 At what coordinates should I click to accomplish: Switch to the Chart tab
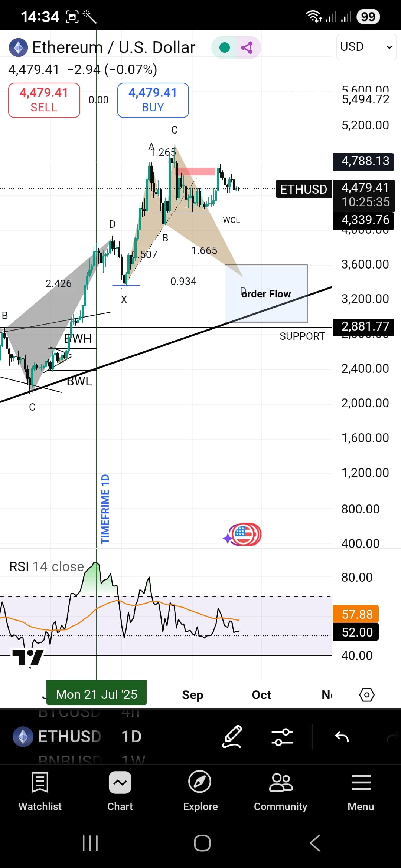tap(120, 791)
